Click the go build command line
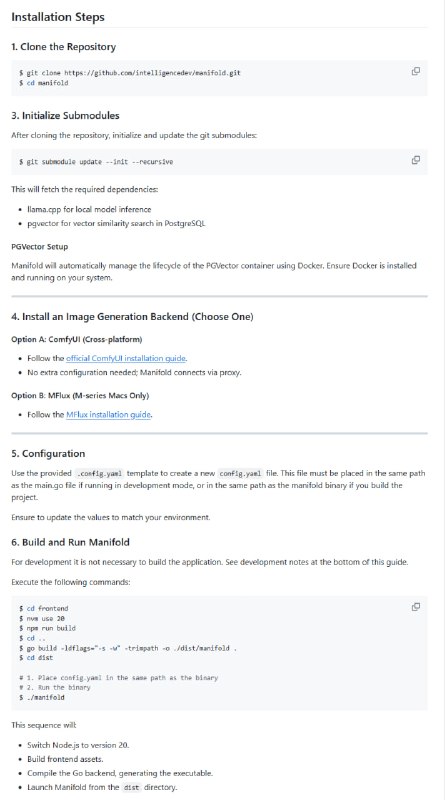 click(x=128, y=648)
